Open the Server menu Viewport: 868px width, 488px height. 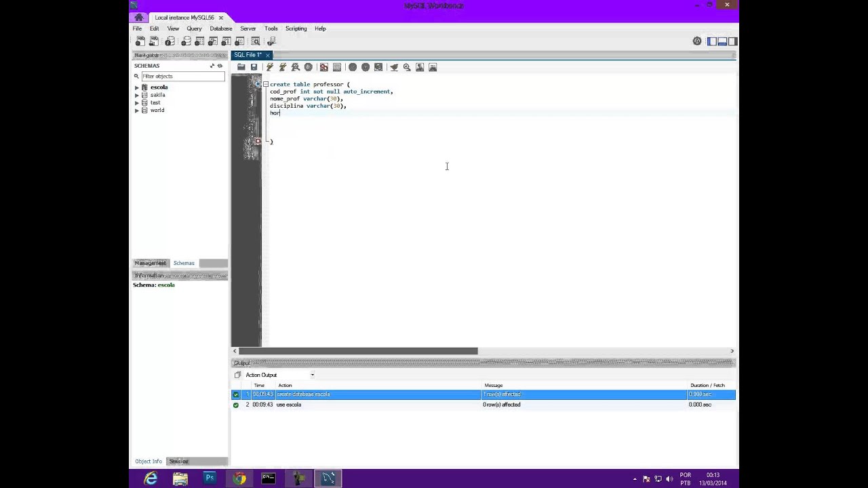click(248, 28)
